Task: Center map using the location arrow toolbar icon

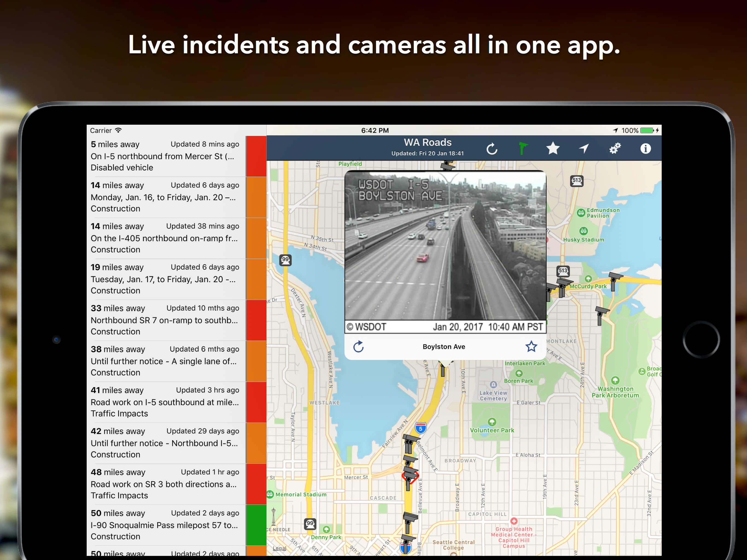Action: point(584,148)
